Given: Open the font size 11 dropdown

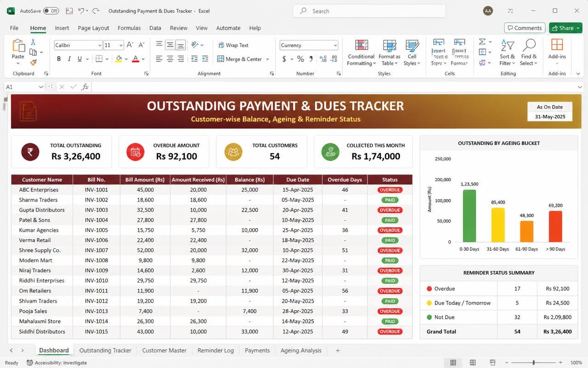Looking at the screenshot, I should [x=121, y=45].
